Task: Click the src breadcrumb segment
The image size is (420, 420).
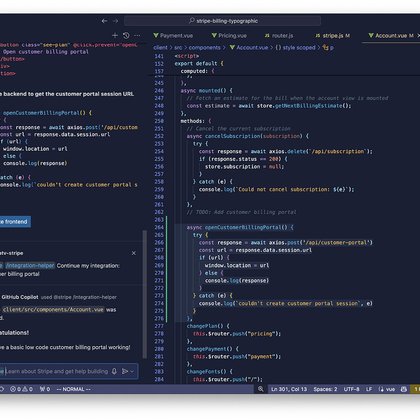Action: tap(178, 48)
